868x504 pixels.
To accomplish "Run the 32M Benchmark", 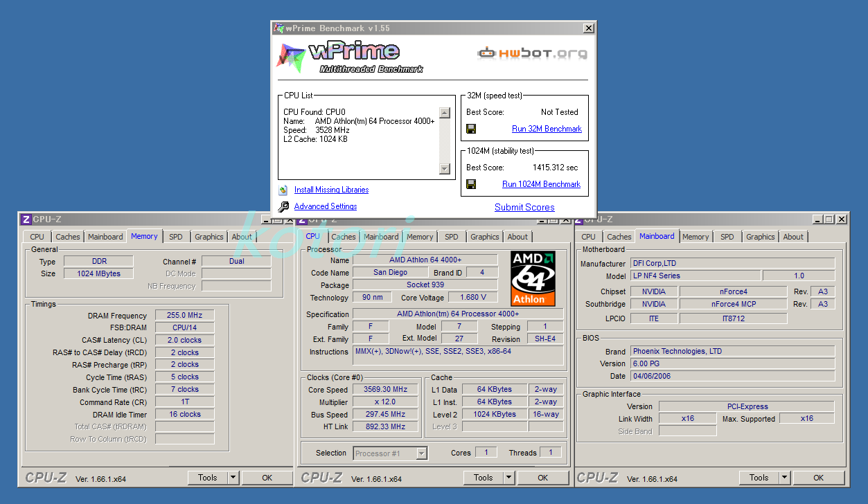I will point(547,129).
